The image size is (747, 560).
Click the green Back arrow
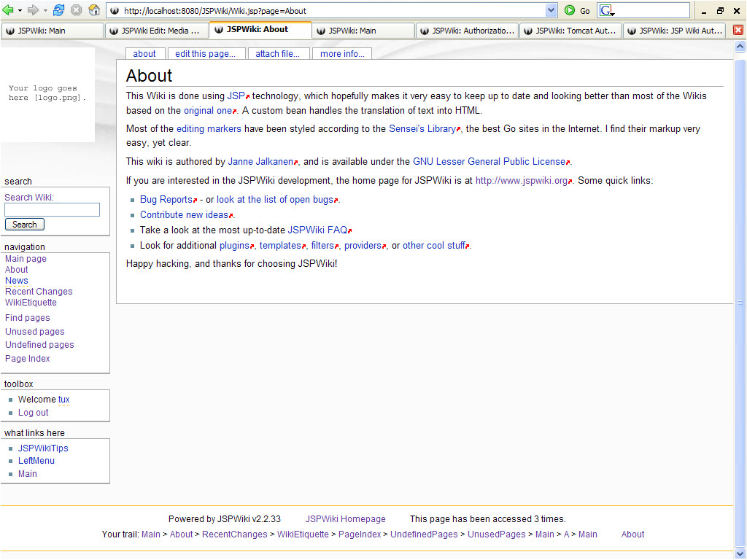click(x=8, y=10)
